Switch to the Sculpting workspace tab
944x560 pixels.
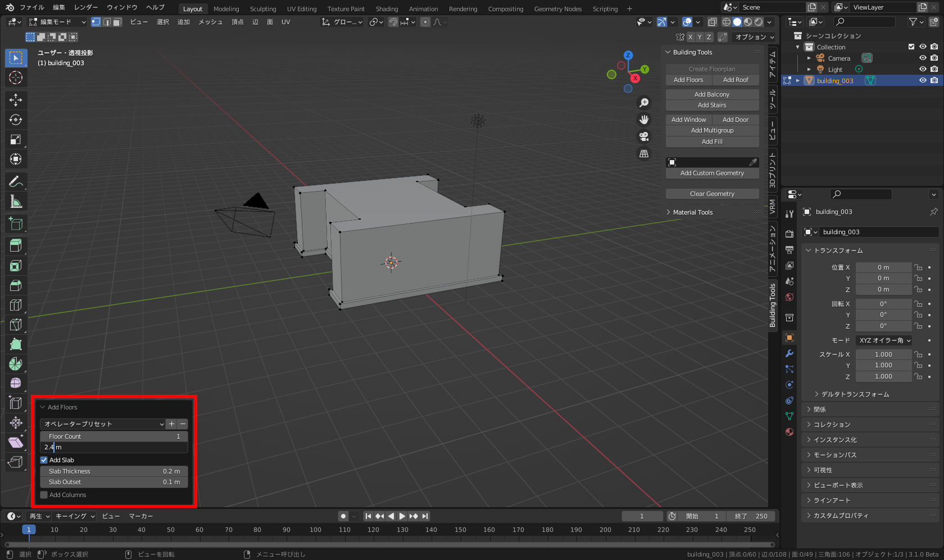click(x=263, y=8)
